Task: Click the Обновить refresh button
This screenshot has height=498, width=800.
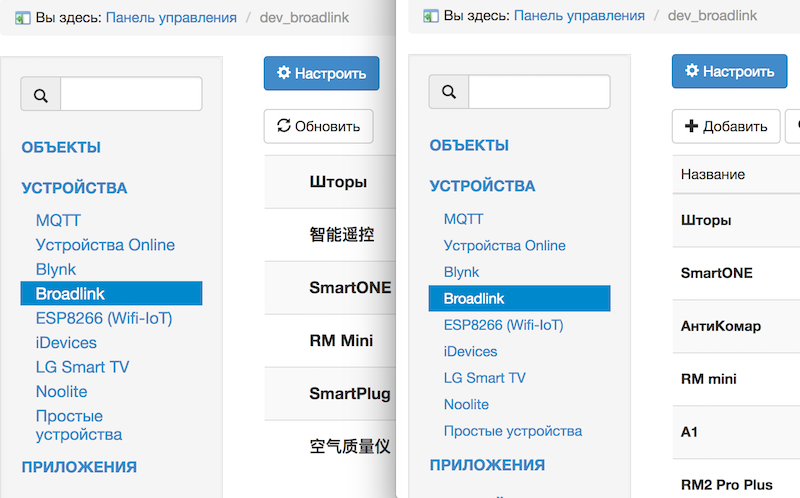Action: point(318,126)
